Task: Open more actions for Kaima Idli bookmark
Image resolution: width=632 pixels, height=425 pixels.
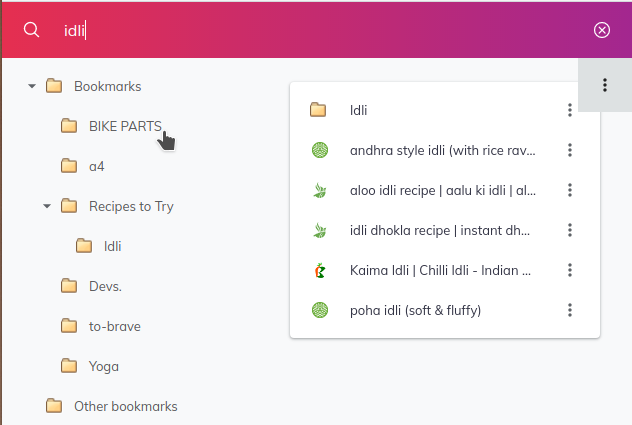Action: 569,270
